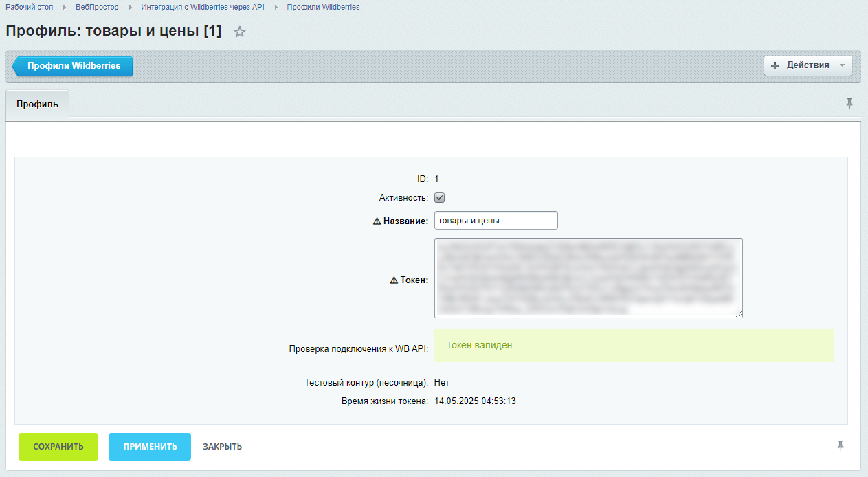This screenshot has height=477, width=868.
Task: Click the Время жизни токена label
Action: point(385,401)
